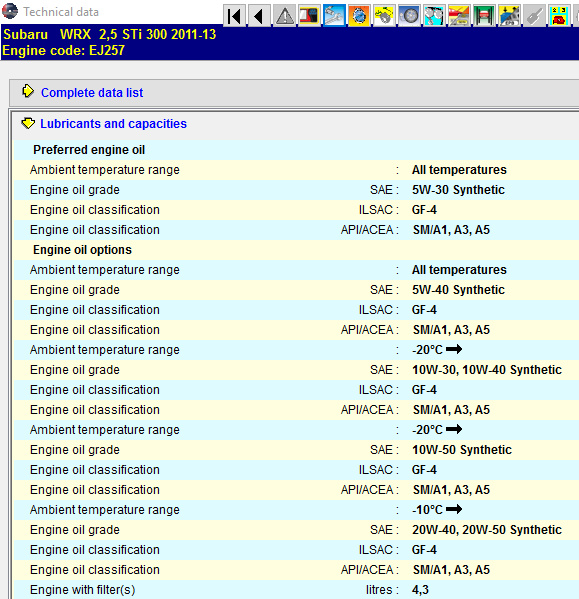Open the wheel and tyre icon

click(409, 16)
